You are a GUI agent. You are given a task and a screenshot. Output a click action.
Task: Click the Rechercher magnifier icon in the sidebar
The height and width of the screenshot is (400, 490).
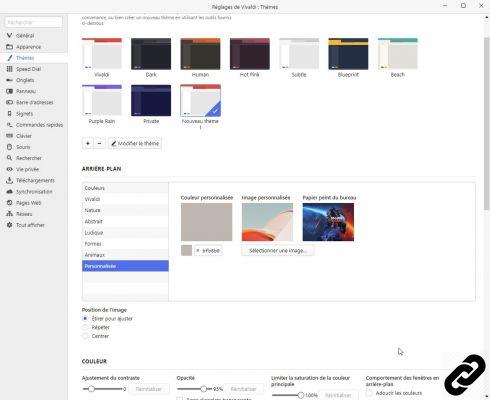[x=9, y=158]
